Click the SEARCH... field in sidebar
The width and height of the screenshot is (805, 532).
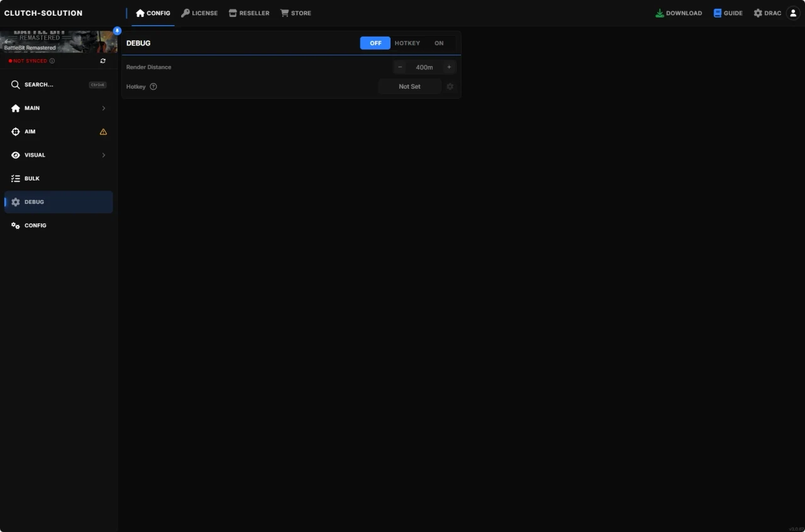[x=58, y=85]
